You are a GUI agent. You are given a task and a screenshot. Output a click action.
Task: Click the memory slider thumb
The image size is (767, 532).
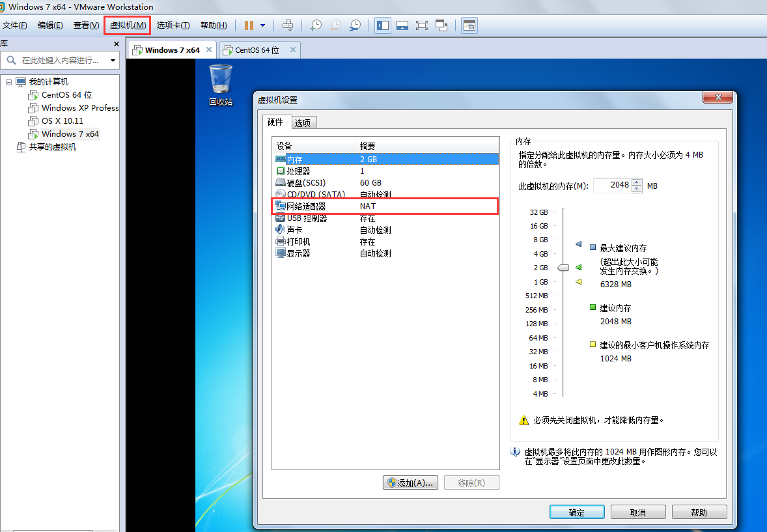pyautogui.click(x=563, y=268)
